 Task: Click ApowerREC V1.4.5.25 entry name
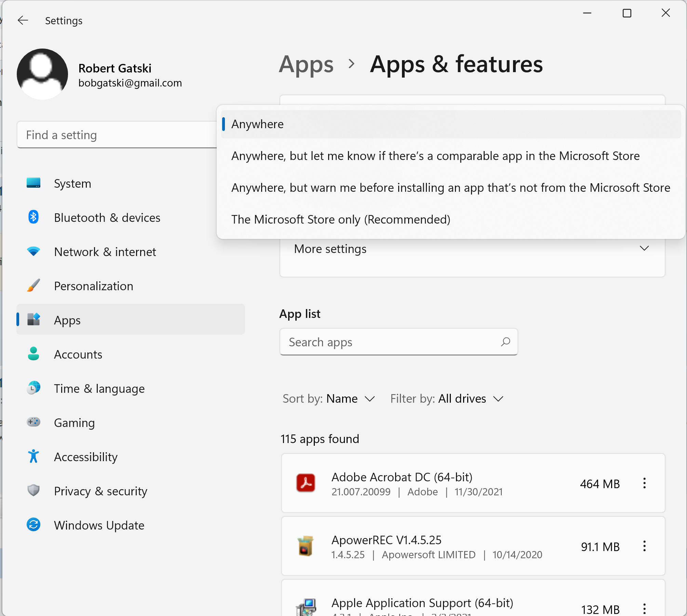pos(387,540)
